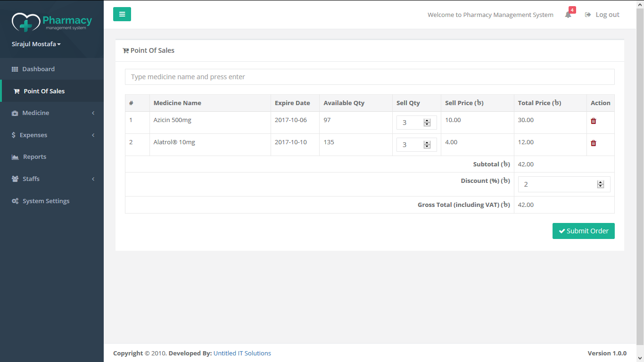The image size is (644, 362).
Task: Click the Pharmacy logo
Action: tap(52, 22)
